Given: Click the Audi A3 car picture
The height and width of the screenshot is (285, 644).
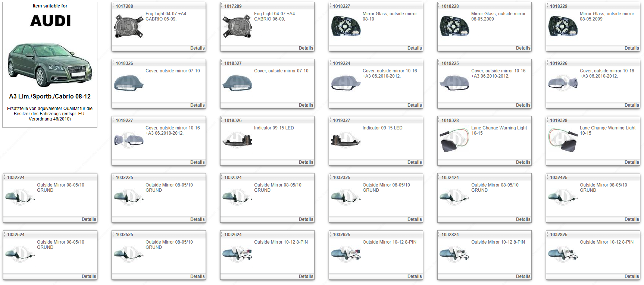Looking at the screenshot, I should click(50, 64).
